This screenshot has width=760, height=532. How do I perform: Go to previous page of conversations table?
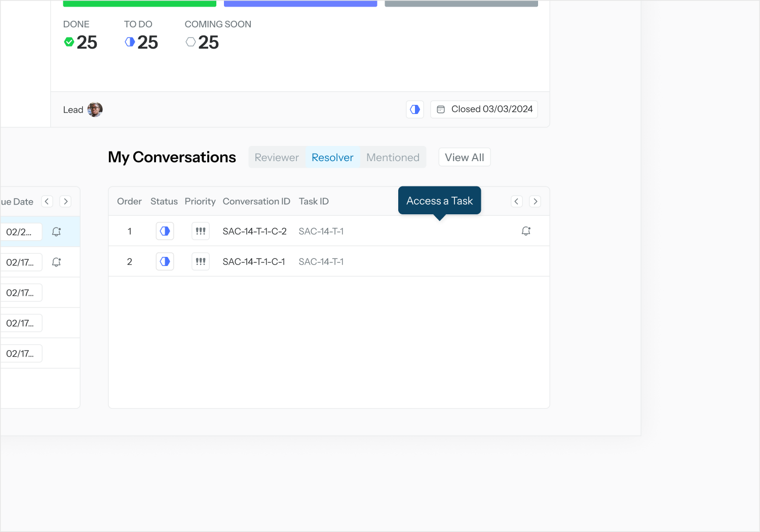[516, 202]
